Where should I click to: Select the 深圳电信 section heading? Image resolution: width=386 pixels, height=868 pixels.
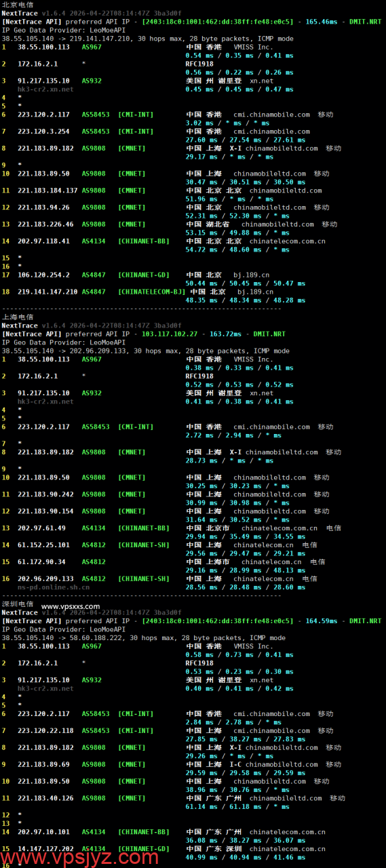18,604
